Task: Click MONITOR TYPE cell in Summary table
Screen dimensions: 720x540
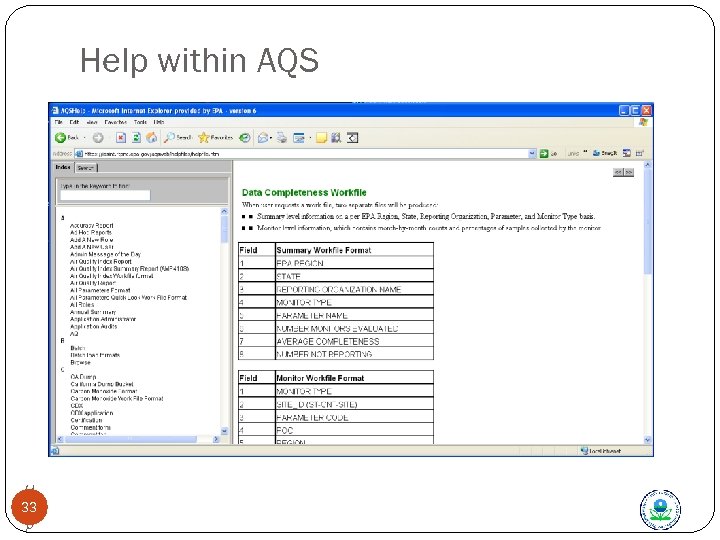Action: pos(354,302)
